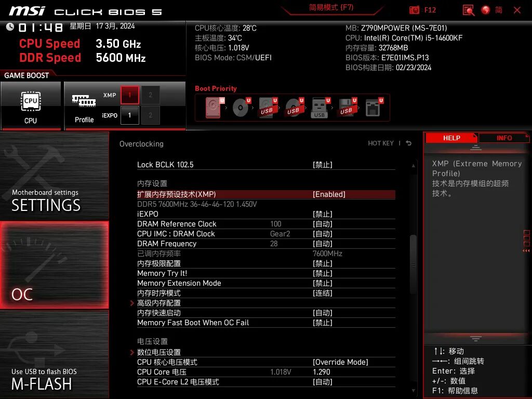
Task: Open the SETTINGS motherboard menu
Action: pyautogui.click(x=54, y=176)
